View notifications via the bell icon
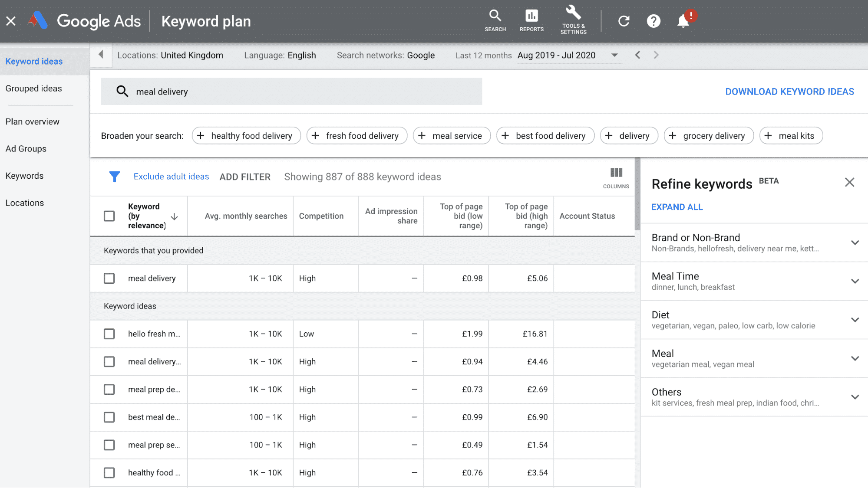 click(683, 20)
